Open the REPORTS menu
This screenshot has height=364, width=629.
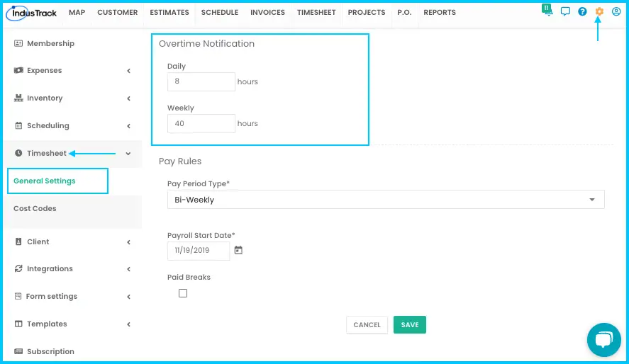[x=440, y=13]
